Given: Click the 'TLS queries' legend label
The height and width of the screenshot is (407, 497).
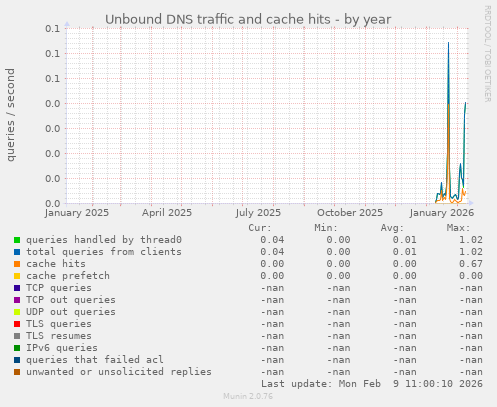Looking at the screenshot, I should 59,324.
